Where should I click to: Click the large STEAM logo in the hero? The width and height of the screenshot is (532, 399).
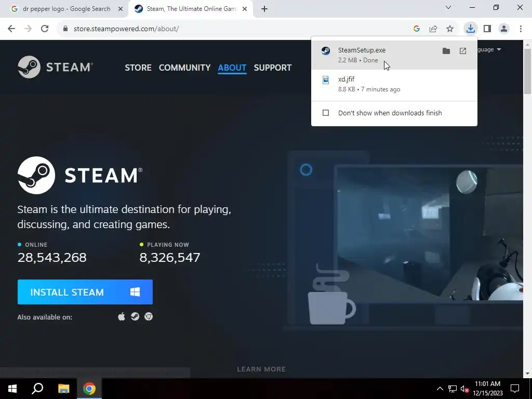(80, 176)
